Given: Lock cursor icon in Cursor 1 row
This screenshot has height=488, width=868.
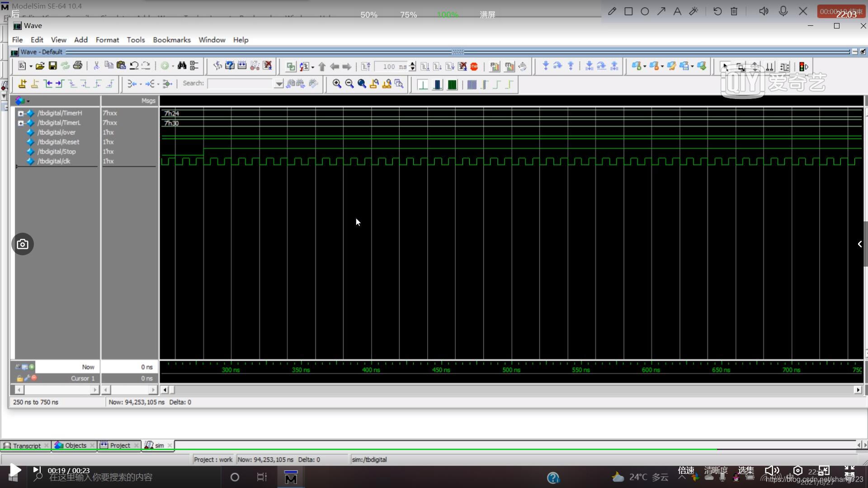Looking at the screenshot, I should (x=19, y=378).
